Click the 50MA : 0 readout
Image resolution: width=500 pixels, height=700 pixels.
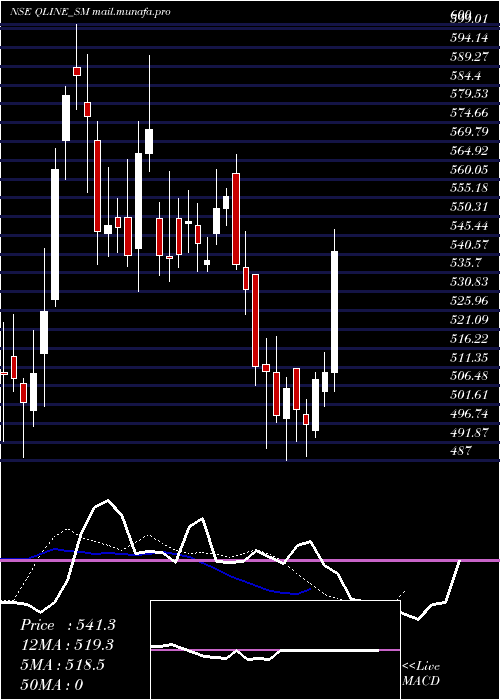[52, 684]
